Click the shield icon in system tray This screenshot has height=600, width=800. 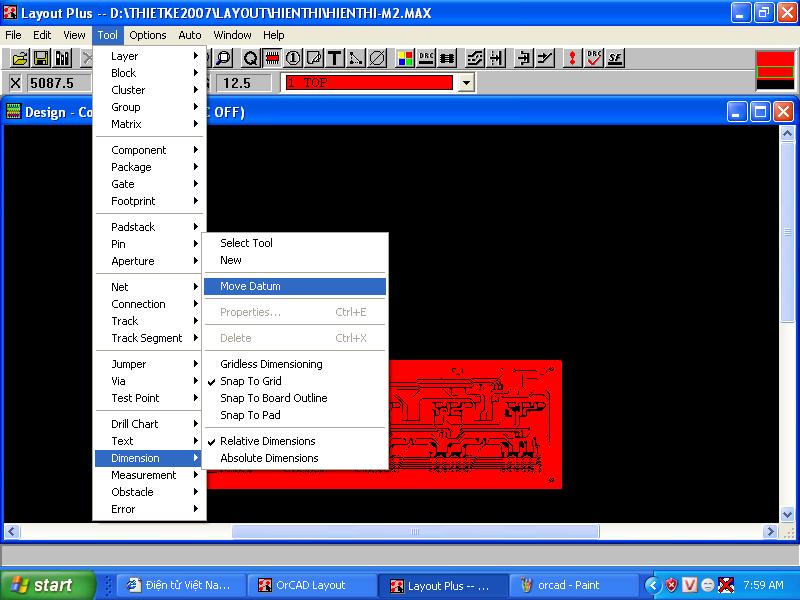tap(671, 585)
